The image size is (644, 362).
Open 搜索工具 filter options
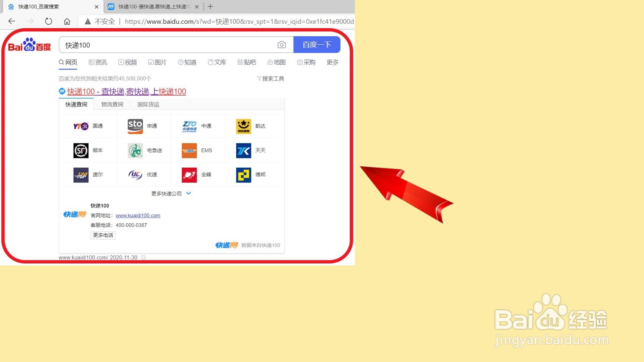point(270,79)
